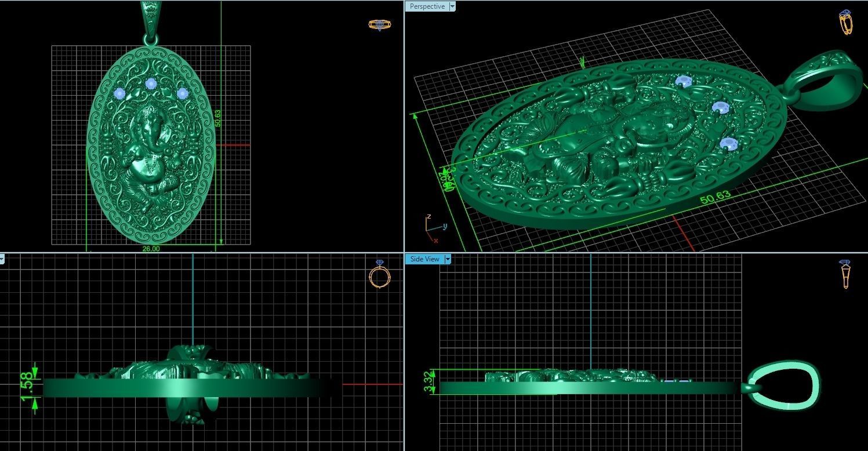Click the ring front-view icon in bottom-left viewport
The height and width of the screenshot is (451, 868).
(379, 274)
